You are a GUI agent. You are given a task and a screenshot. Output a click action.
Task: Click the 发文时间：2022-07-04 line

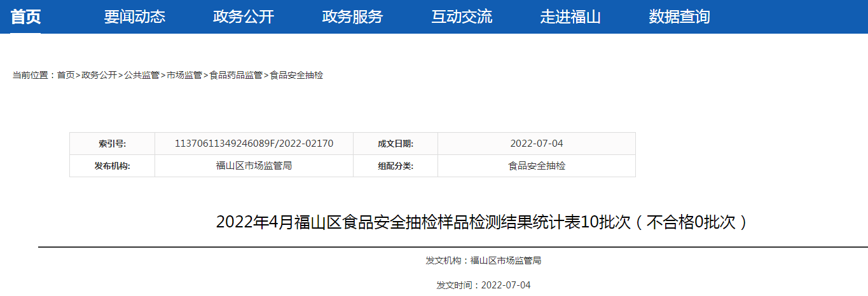coord(483,285)
